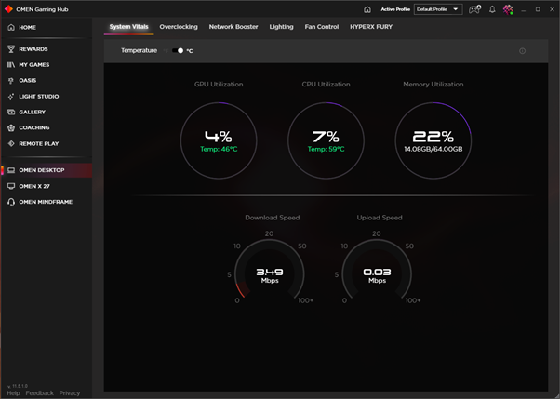The height and width of the screenshot is (399, 560).
Task: Open the Fan Control tab
Action: click(322, 27)
